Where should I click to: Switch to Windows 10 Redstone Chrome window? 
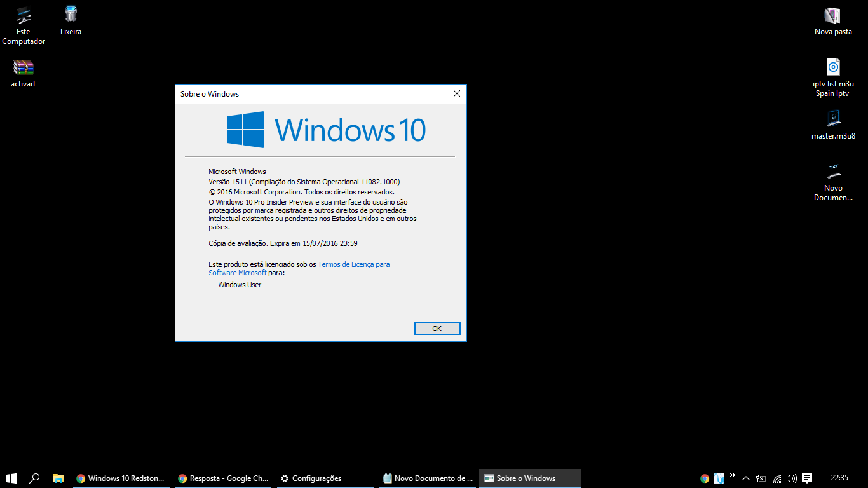[x=121, y=478]
